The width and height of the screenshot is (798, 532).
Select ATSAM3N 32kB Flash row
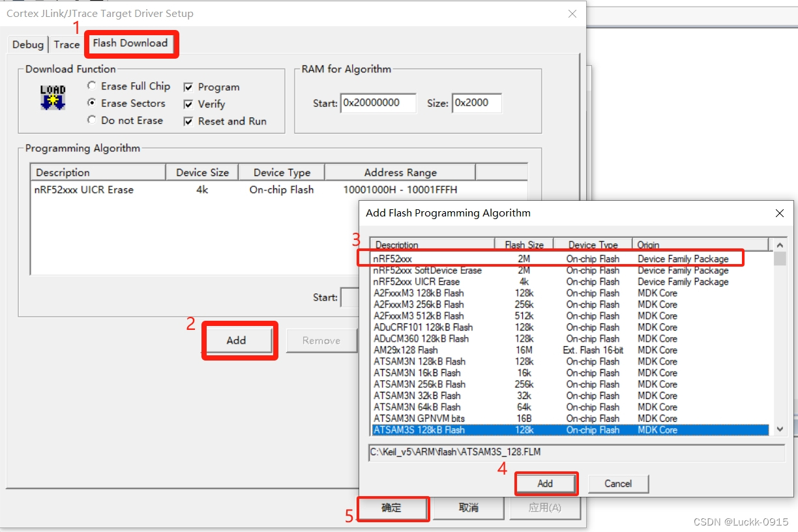[571, 396]
